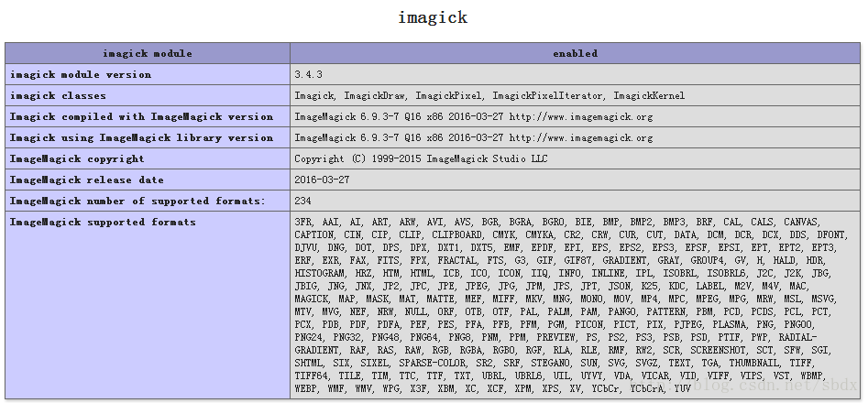Select the 'ImageMagick supported formats' label

coord(103,222)
